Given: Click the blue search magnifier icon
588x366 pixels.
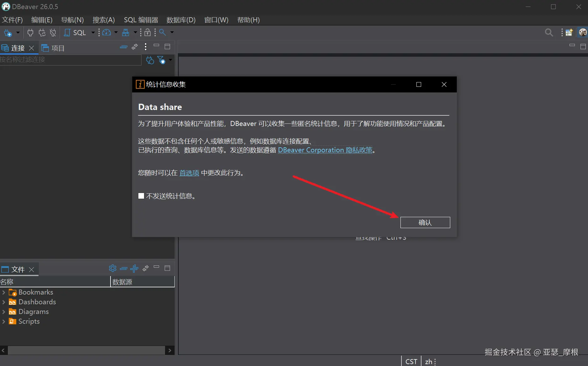Looking at the screenshot, I should click(x=162, y=32).
